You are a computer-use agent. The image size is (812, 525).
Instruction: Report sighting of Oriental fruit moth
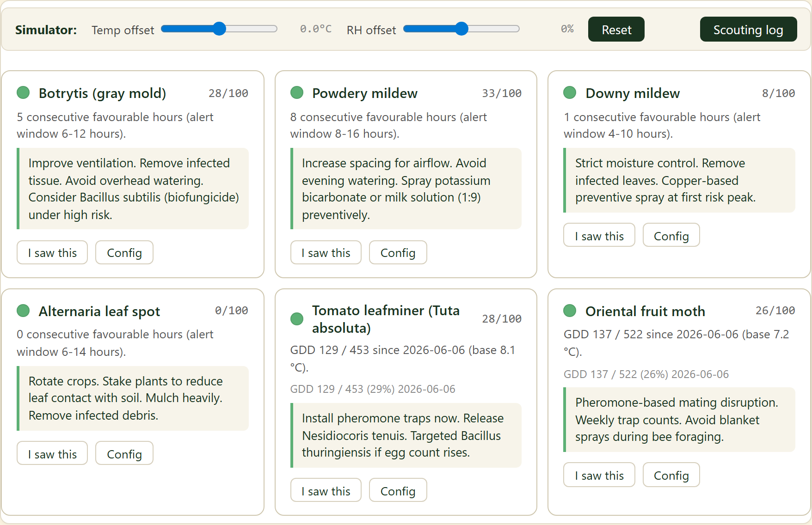click(x=599, y=475)
